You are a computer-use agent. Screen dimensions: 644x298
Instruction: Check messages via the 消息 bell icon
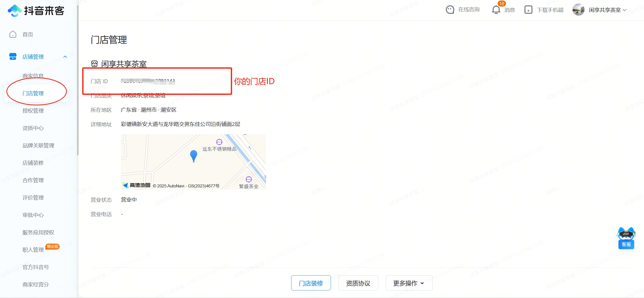pyautogui.click(x=495, y=10)
